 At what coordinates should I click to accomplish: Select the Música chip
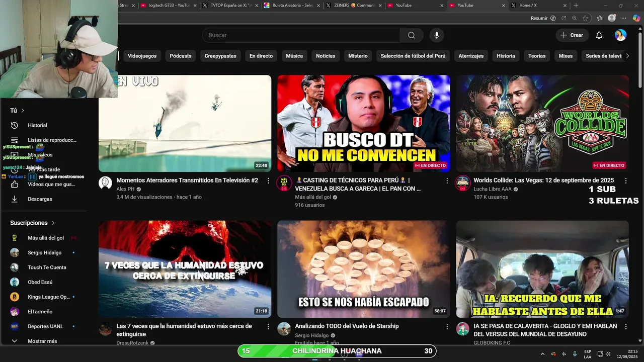(x=294, y=56)
